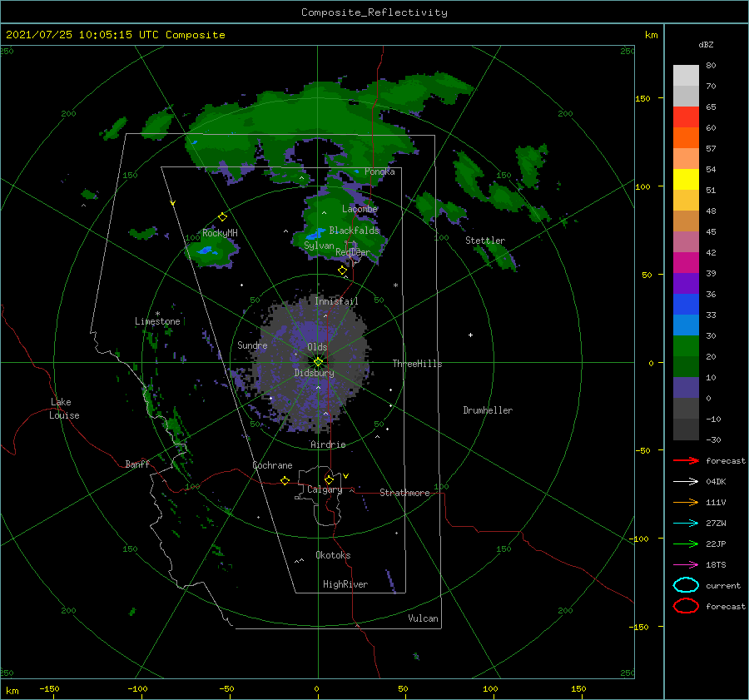Click the blue storm core west of Blackfalds
Screen dimensions: 749x700
[314, 235]
